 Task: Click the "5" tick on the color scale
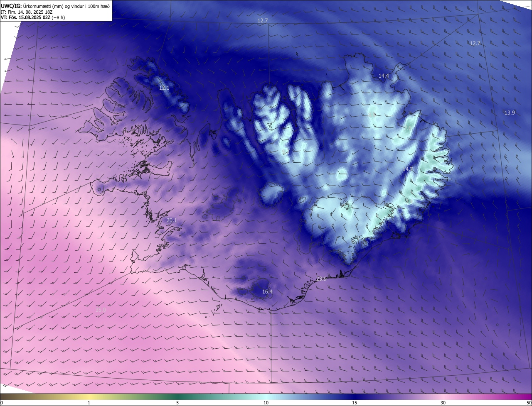177,403
